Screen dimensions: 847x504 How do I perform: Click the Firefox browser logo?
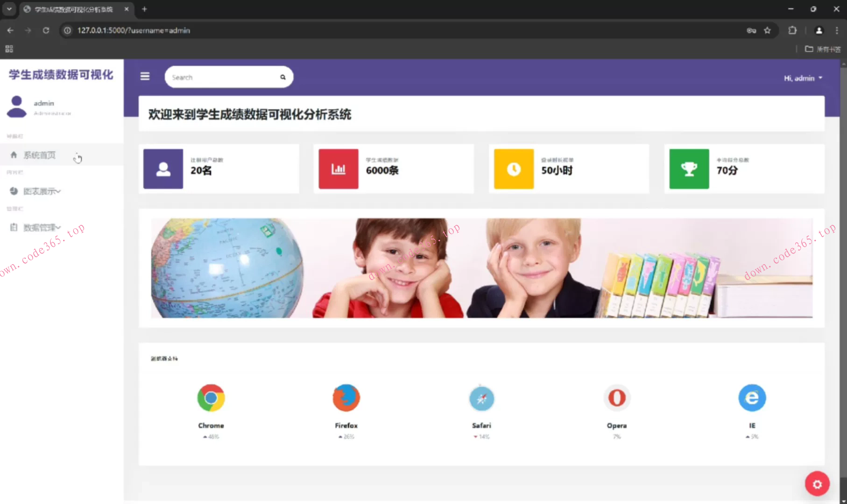point(346,398)
